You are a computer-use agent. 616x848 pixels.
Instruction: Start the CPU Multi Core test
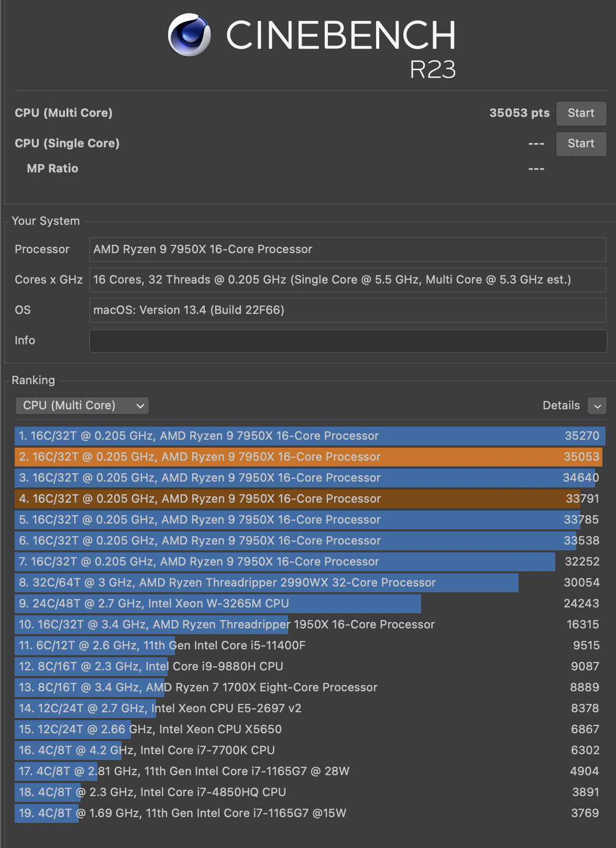(x=581, y=113)
